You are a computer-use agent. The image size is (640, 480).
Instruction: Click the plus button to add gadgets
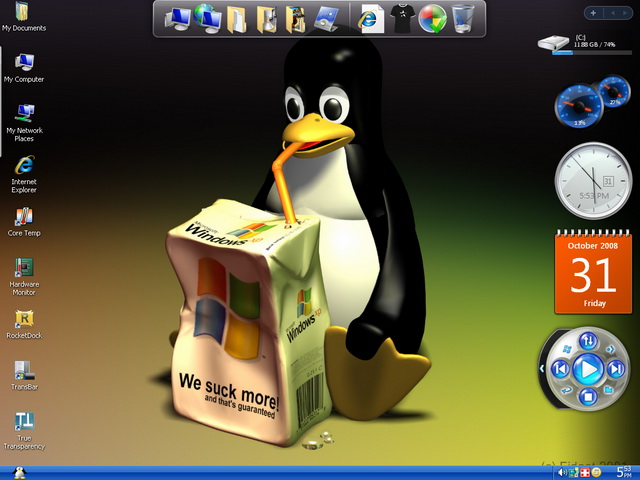[x=593, y=13]
